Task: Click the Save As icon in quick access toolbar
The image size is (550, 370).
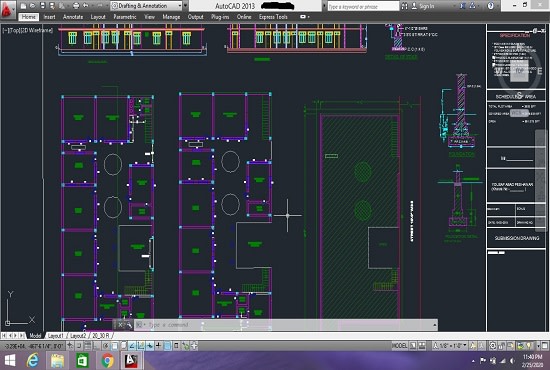Action: (52, 6)
